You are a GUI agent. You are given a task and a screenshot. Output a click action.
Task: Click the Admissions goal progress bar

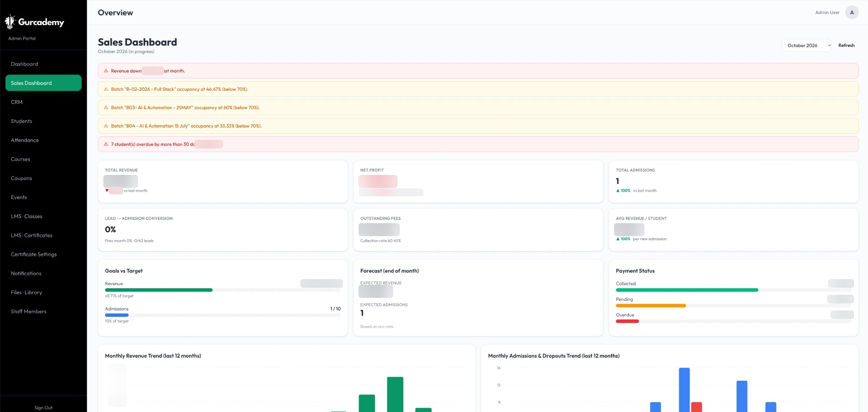223,315
